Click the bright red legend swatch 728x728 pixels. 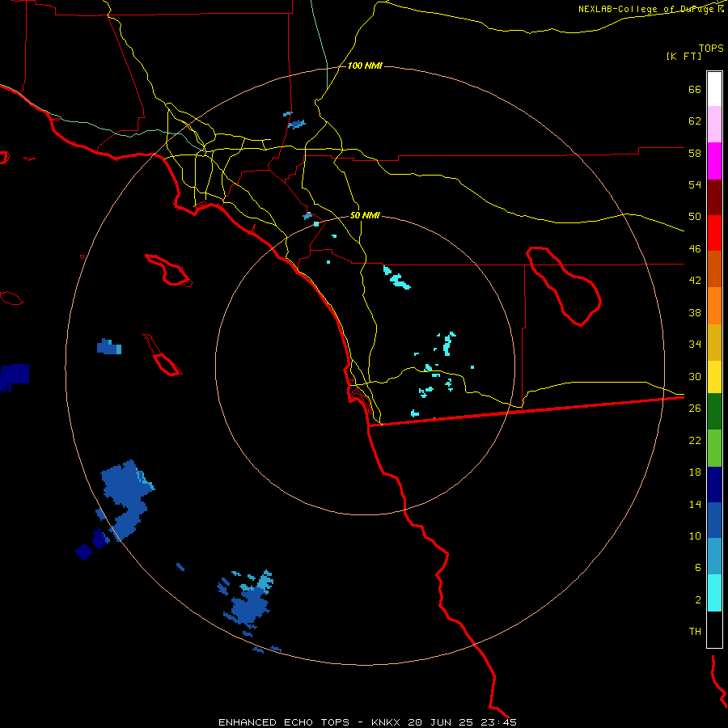pyautogui.click(x=714, y=234)
